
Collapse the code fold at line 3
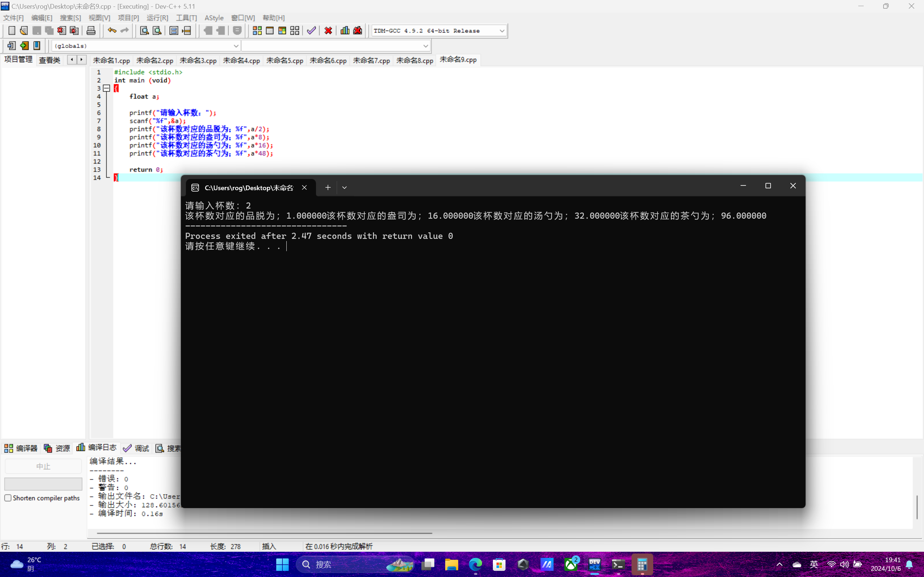pyautogui.click(x=107, y=88)
